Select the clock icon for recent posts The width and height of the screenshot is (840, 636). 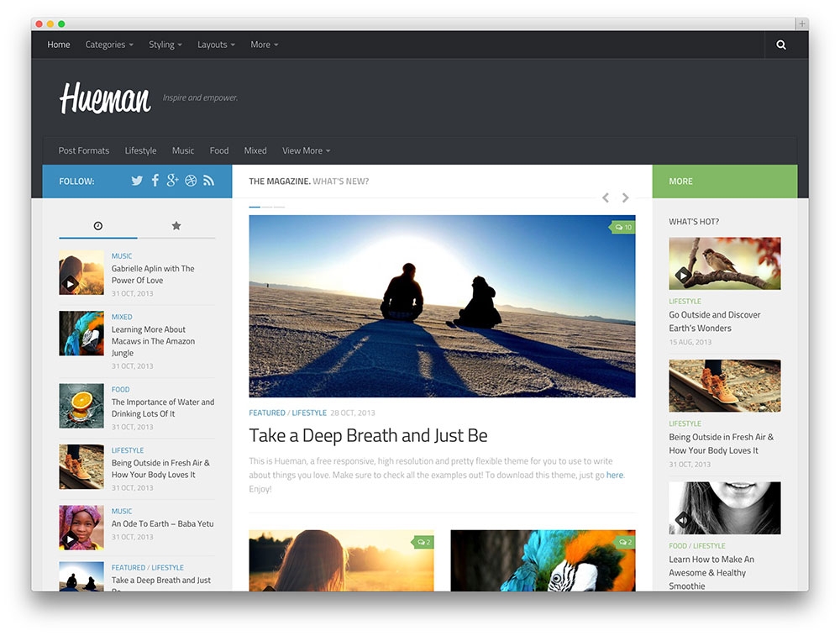97,225
